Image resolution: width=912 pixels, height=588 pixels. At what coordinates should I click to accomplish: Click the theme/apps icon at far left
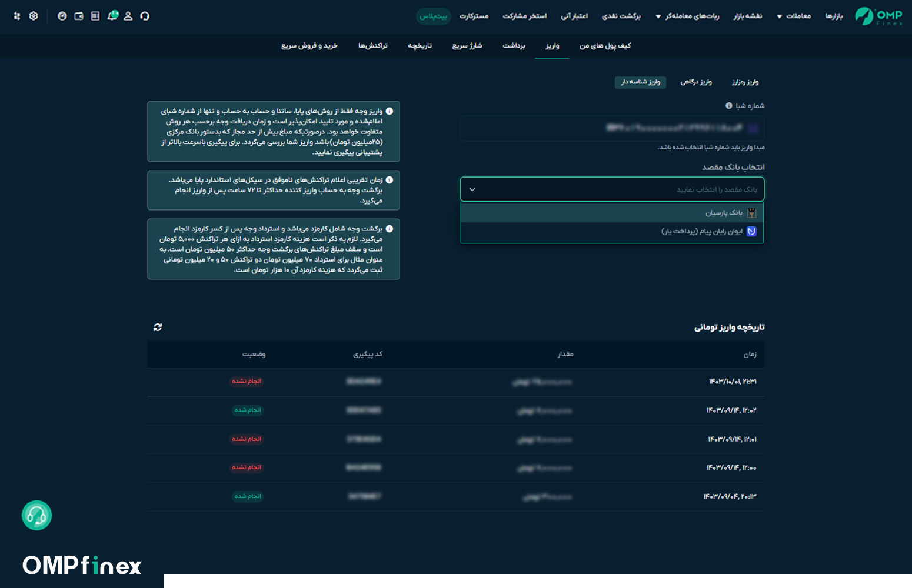(x=17, y=16)
